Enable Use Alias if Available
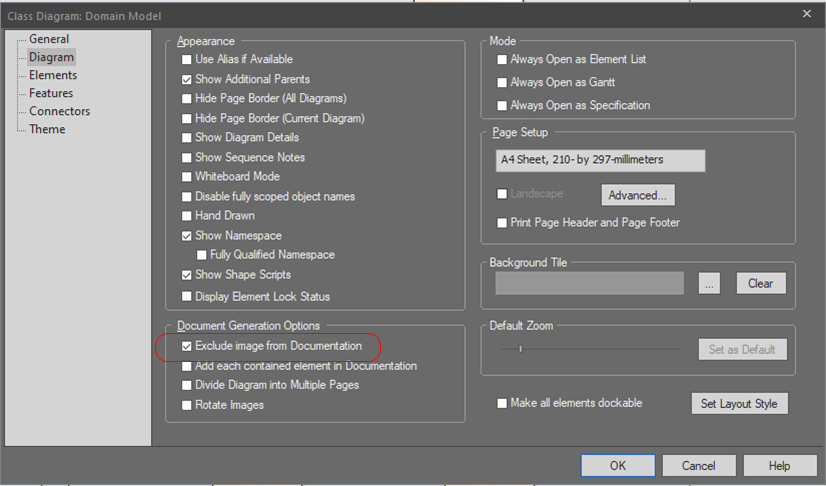Viewport: 826px width, 486px height. [186, 59]
